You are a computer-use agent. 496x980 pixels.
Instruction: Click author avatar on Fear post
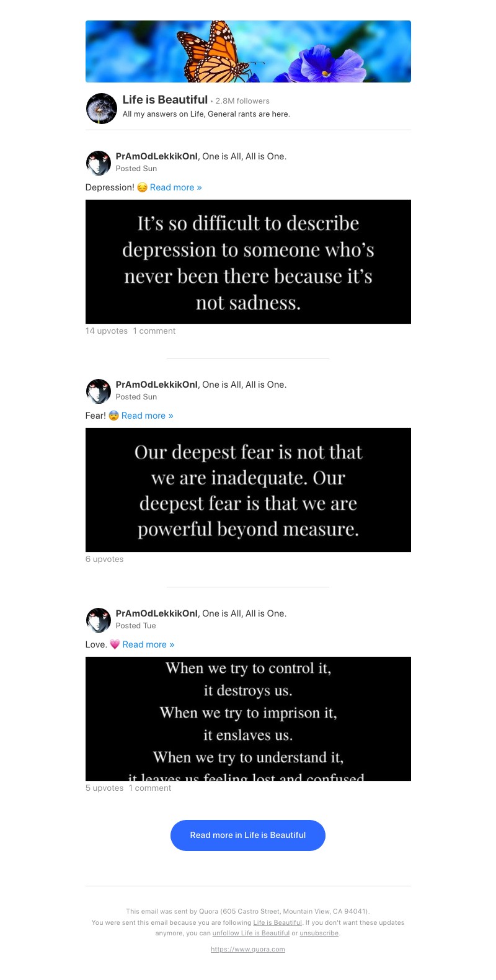coord(98,391)
